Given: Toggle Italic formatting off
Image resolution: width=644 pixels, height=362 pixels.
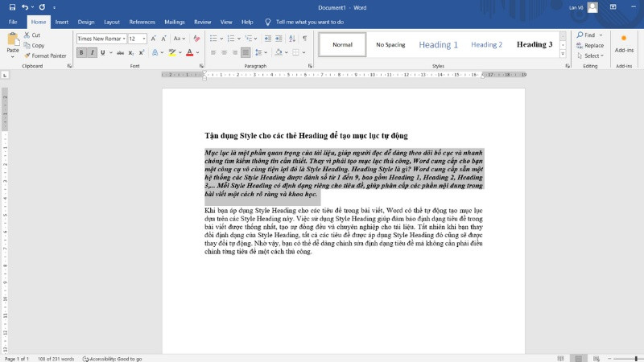Looking at the screenshot, I should point(93,53).
